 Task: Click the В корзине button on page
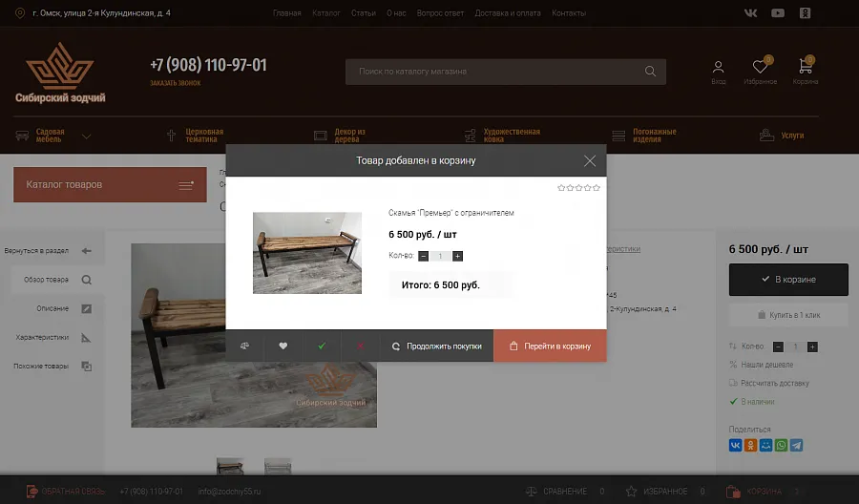(788, 280)
